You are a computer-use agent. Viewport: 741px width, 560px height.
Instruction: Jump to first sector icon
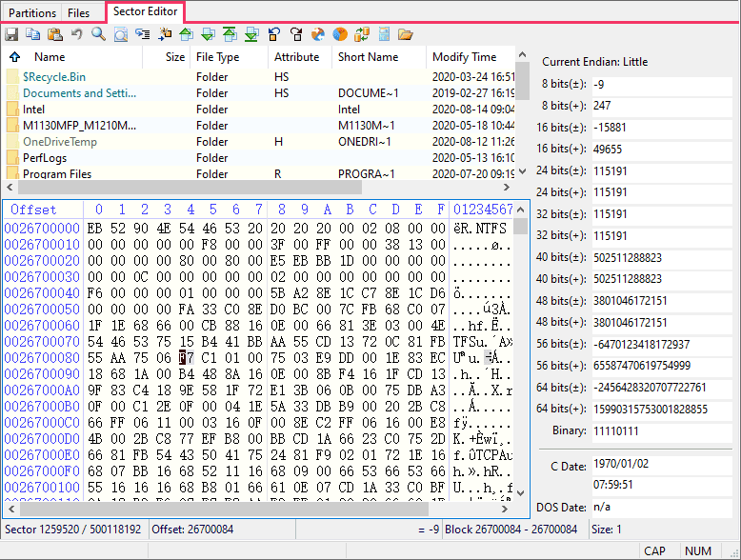click(x=230, y=34)
